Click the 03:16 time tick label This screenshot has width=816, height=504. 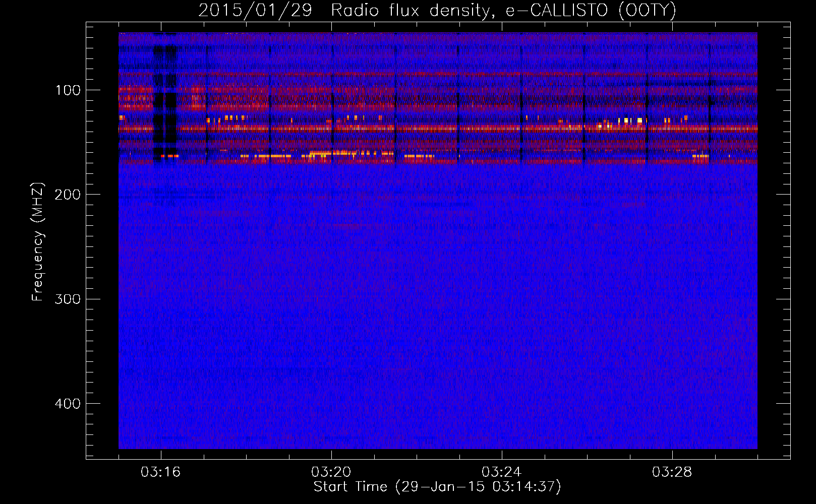(x=161, y=472)
